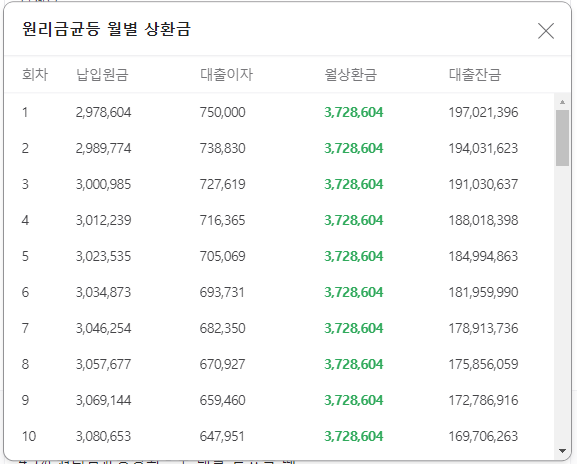Click the vertical scrollbar thumb
The image size is (577, 464).
point(562,138)
